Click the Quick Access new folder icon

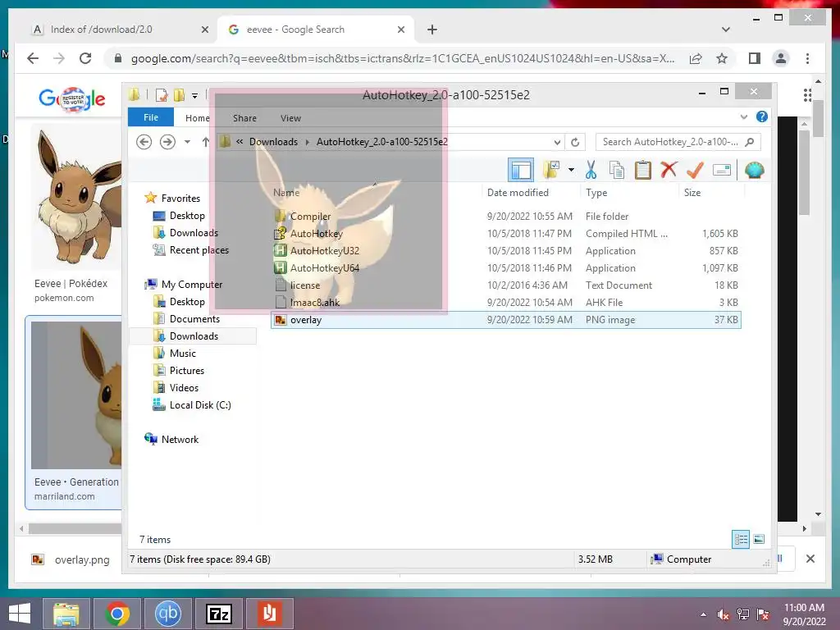pos(179,95)
